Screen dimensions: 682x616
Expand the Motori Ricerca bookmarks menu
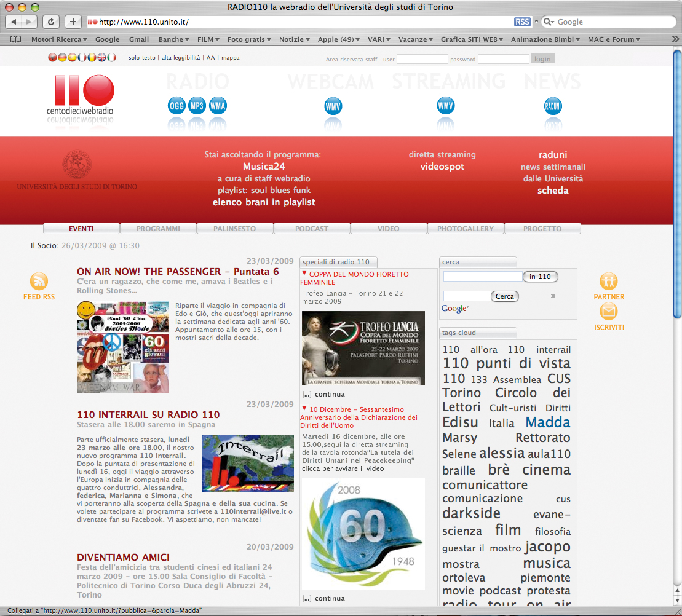click(59, 39)
